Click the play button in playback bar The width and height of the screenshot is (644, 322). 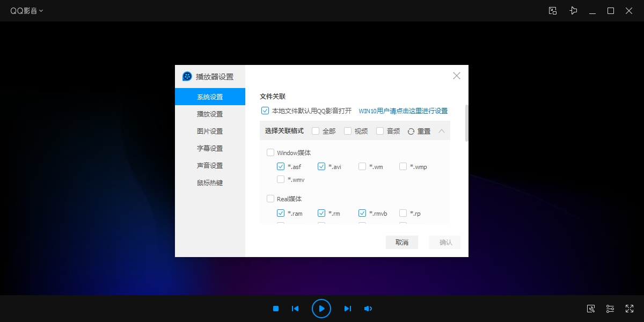[321, 309]
